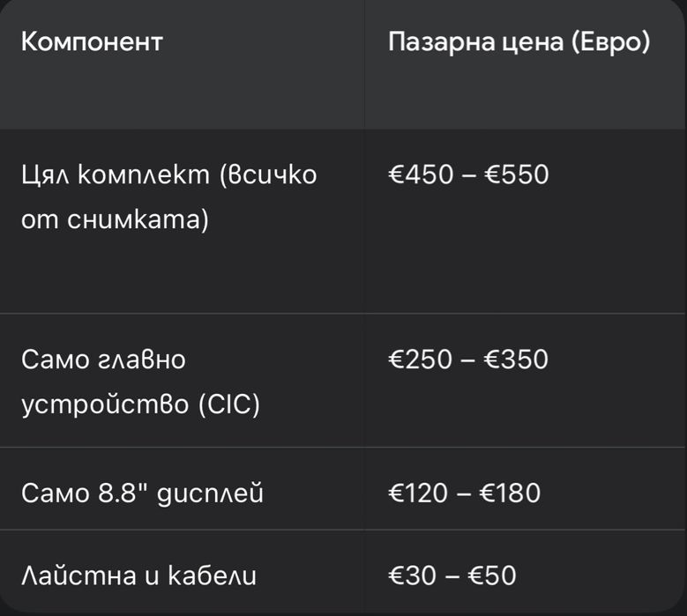Viewport: 687px width, 616px height.
Task: Click the "Компонент" column header
Action: 92,42
